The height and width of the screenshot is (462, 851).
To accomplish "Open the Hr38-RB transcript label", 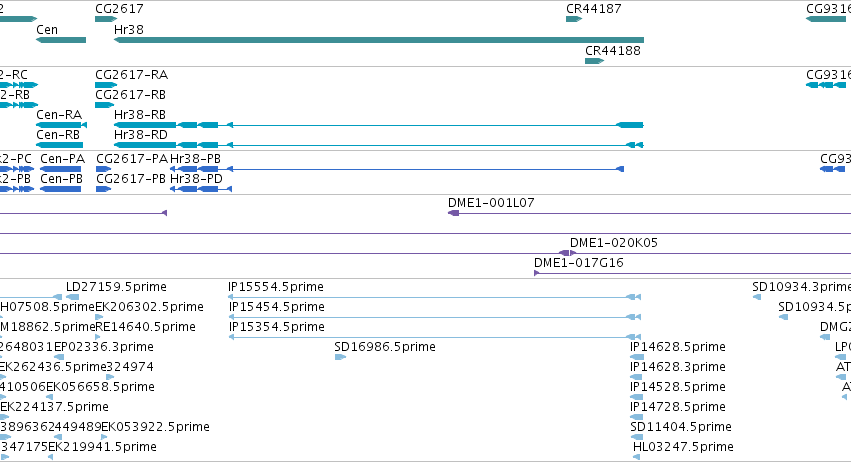I will pyautogui.click(x=139, y=115).
